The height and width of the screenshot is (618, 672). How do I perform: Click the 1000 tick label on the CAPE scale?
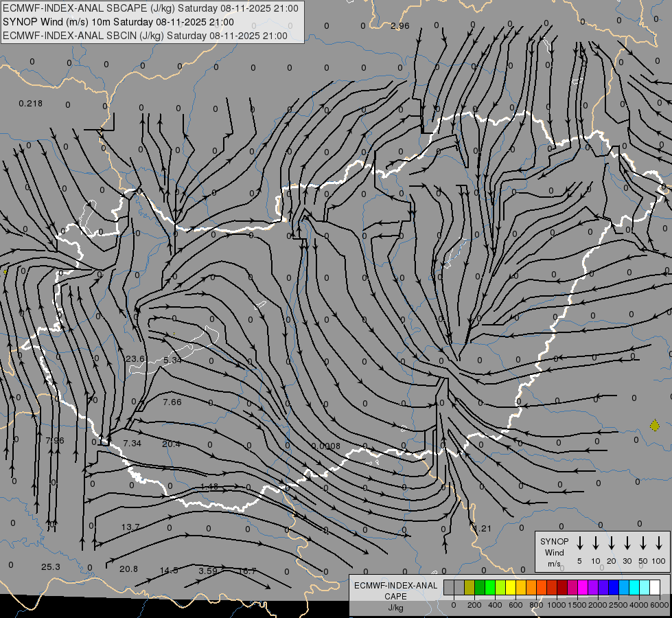coord(556,605)
